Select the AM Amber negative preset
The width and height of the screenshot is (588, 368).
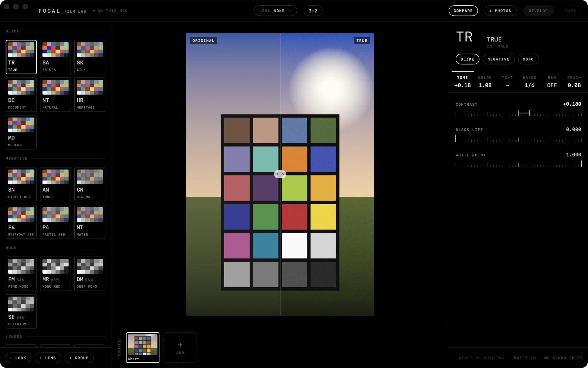(55, 184)
